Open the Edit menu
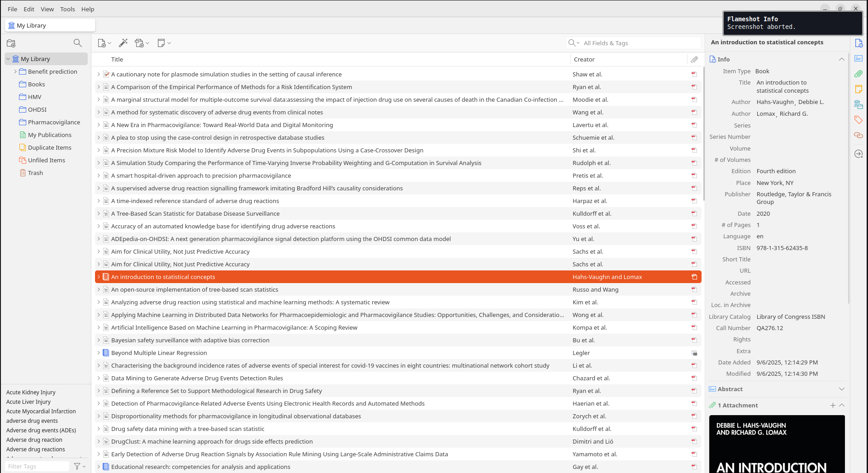The width and height of the screenshot is (868, 473). (x=29, y=9)
